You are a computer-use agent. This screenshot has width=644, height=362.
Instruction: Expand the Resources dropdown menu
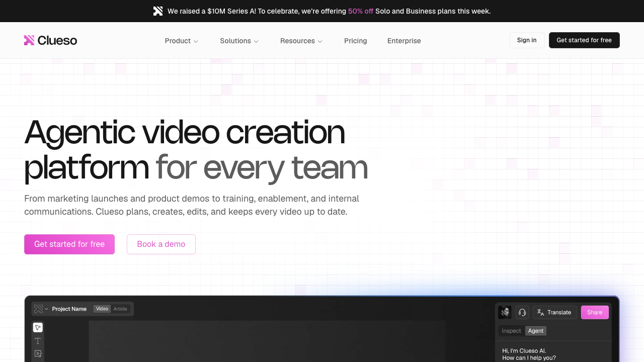pyautogui.click(x=301, y=41)
